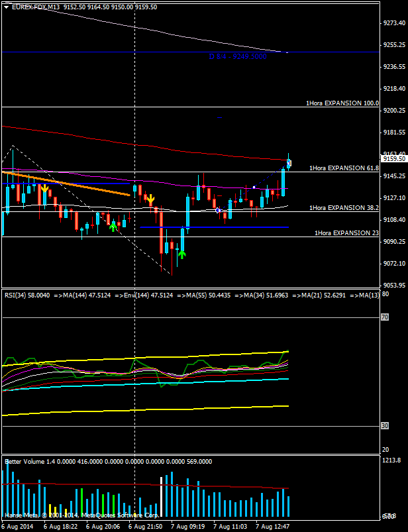Click the RSI 70 level marker on the scale
Image resolution: width=408 pixels, height=532 pixels.
point(384,317)
